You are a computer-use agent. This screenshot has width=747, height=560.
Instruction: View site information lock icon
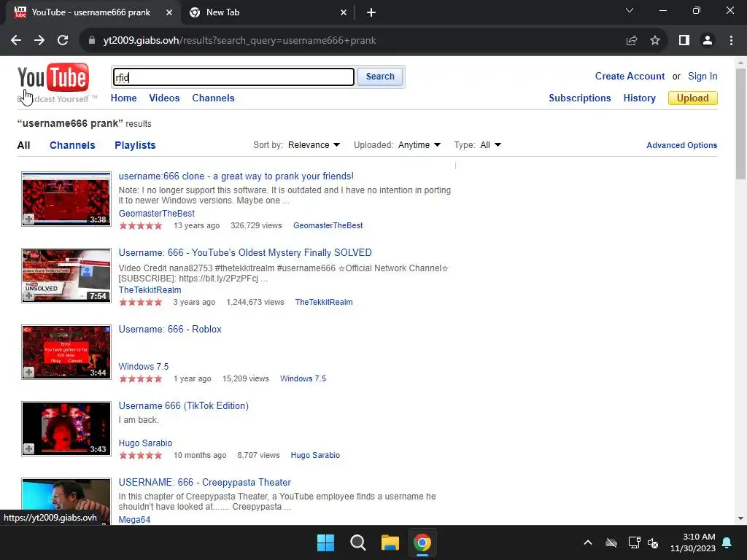[x=92, y=41]
